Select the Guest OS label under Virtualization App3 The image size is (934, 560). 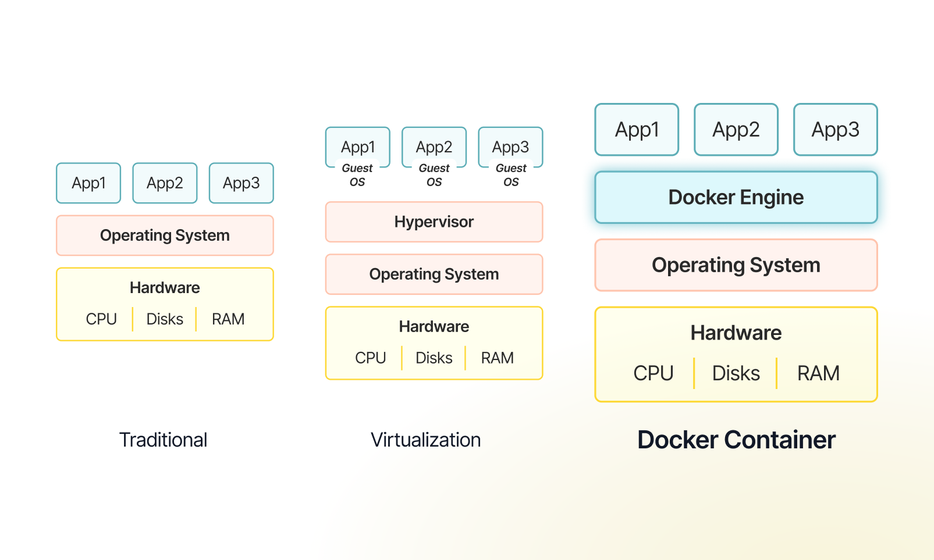point(511,175)
